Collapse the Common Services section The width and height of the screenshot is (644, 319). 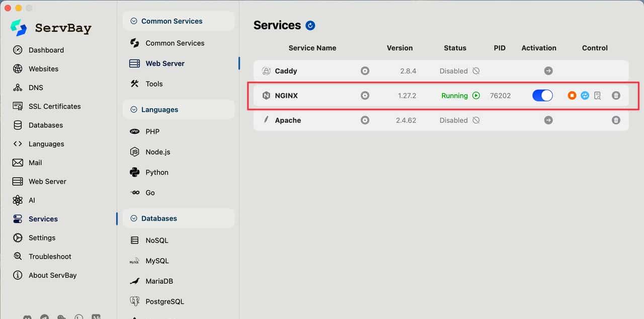[x=134, y=21]
